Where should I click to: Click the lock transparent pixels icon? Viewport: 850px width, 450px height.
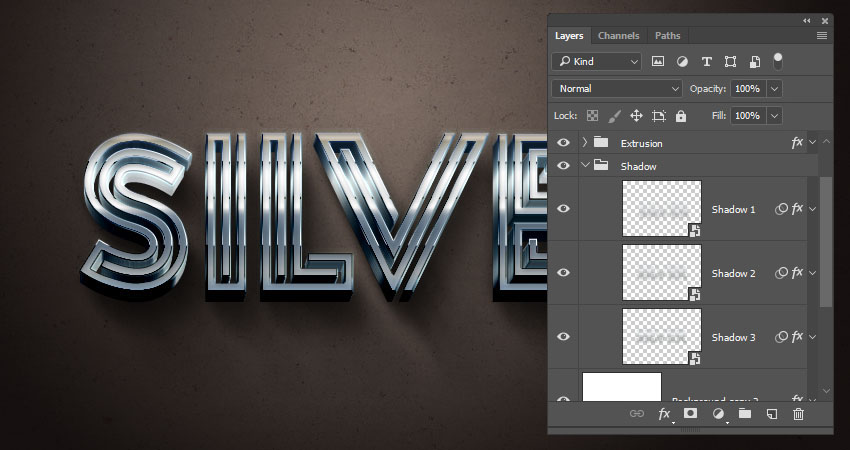[592, 116]
